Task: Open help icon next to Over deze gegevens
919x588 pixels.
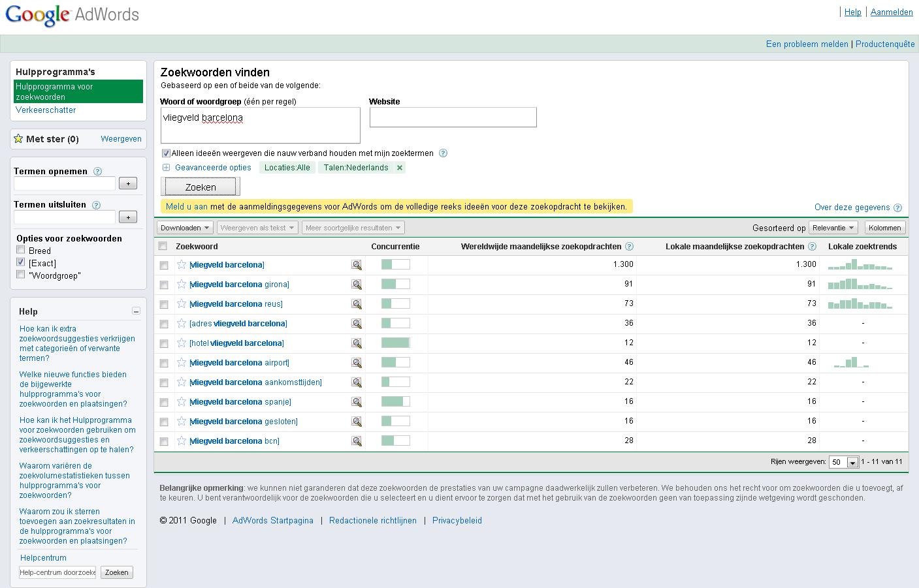Action: (897, 208)
